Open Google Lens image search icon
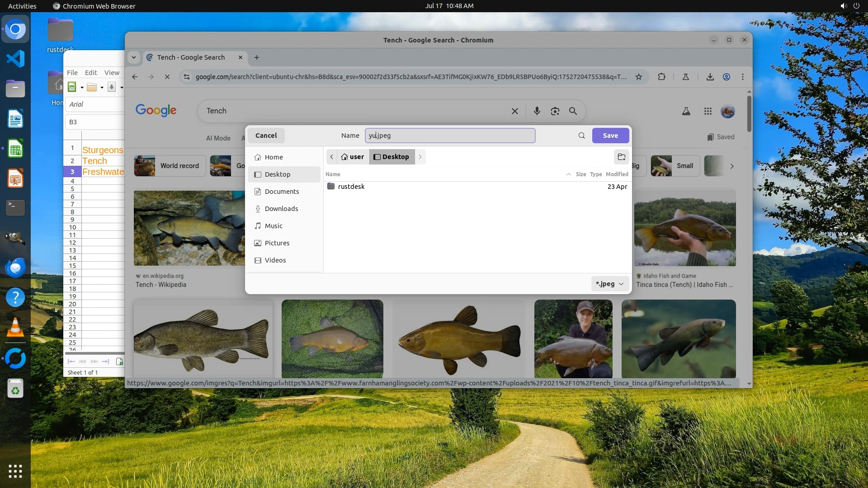868x488 pixels. pos(555,111)
